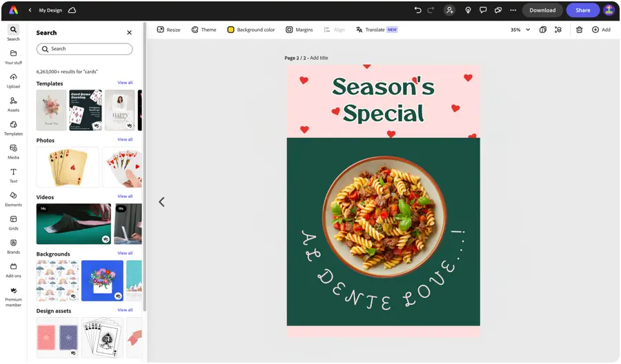This screenshot has height=364, width=621.
Task: Open the Translate feature
Action: click(376, 30)
